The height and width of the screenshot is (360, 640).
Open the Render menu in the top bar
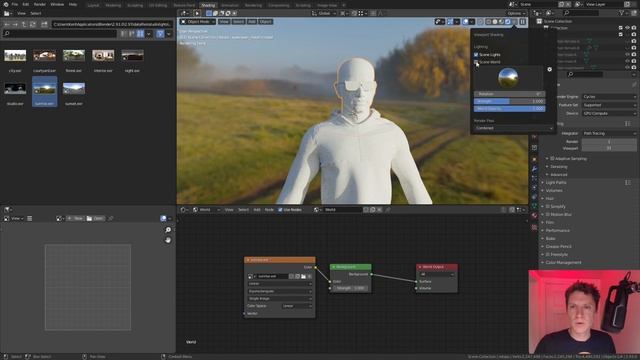click(40, 4)
